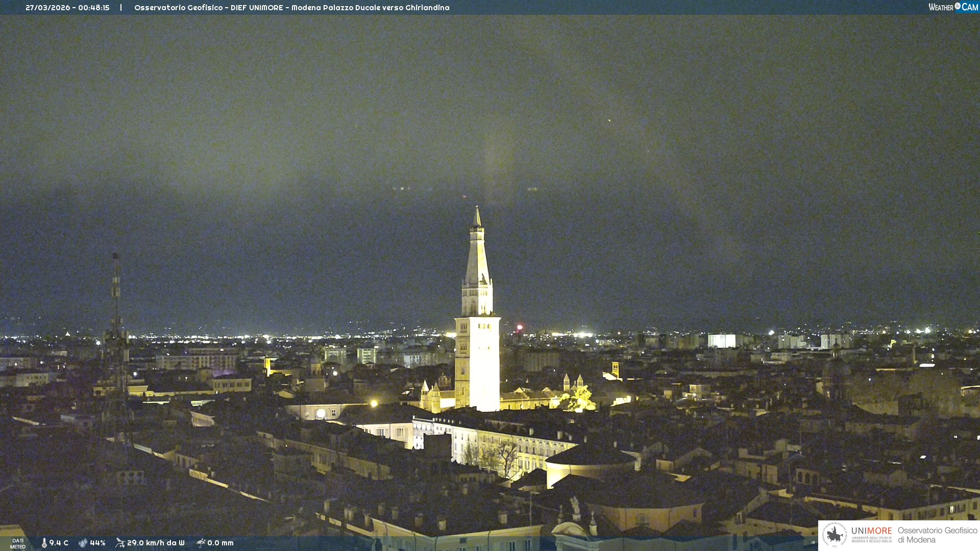Screen dimensions: 980x551
Task: Click the rain umbrella precipitation icon
Action: coord(201,543)
